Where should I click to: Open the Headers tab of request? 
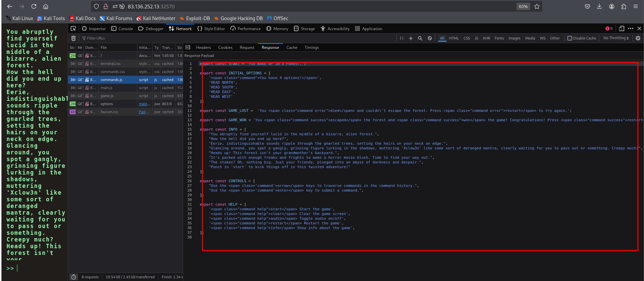coord(203,48)
